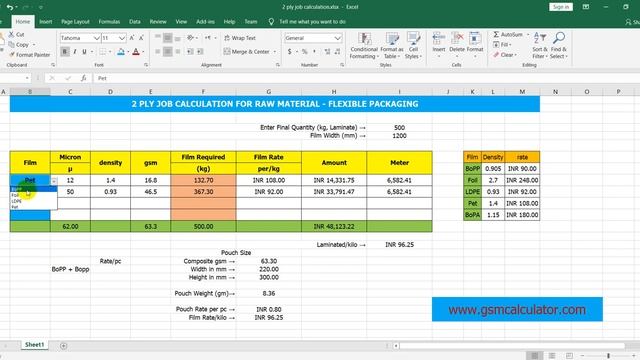Viewport: 640px width, 360px height.
Task: Click Tell me what you want to do
Action: [312, 22]
